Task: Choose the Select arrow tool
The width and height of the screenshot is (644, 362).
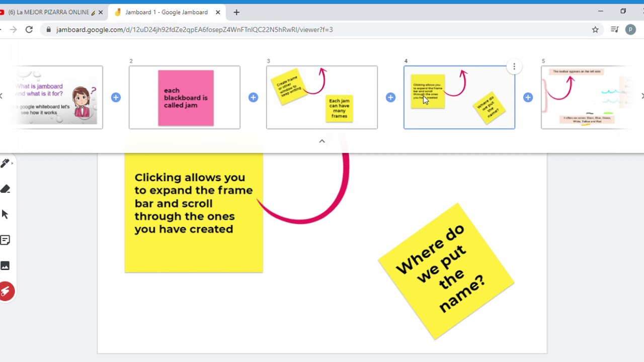Action: coord(5,215)
